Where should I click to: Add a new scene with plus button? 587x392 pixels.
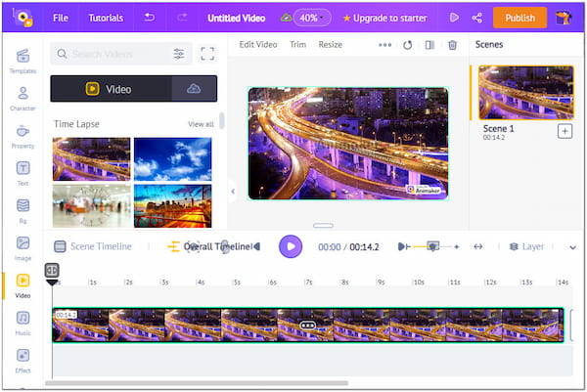564,131
